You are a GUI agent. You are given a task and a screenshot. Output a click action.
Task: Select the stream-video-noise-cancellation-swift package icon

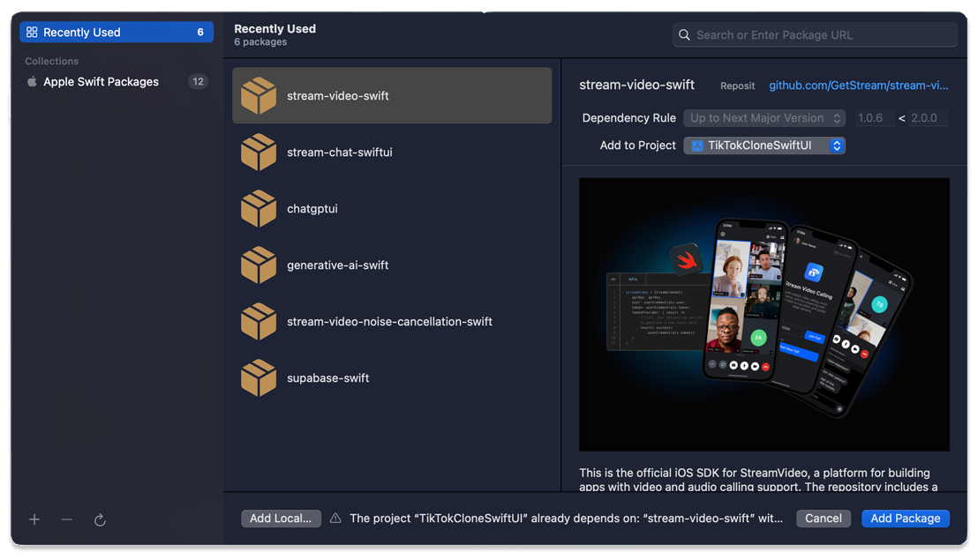point(258,321)
